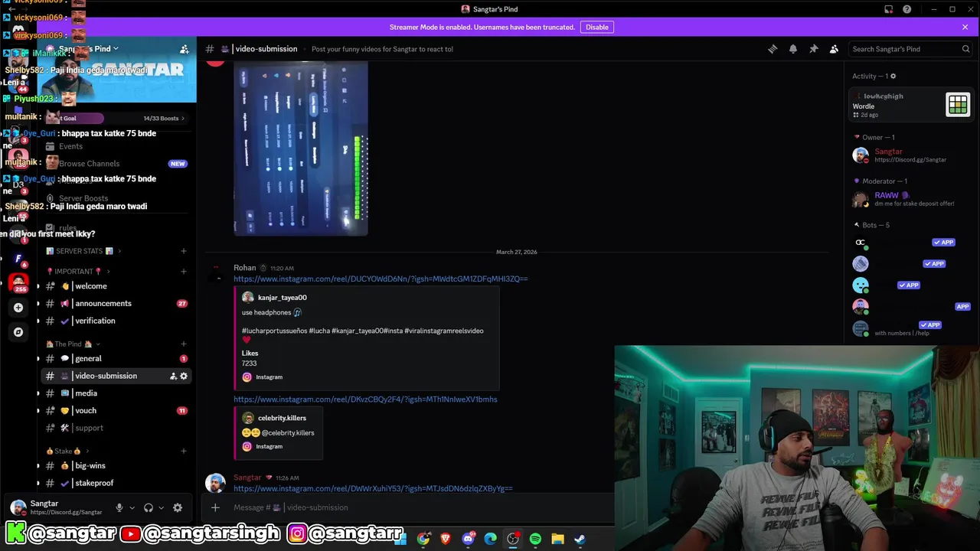Dismiss the Streamer Mode banner
This screenshot has height=551, width=980.
(x=965, y=27)
